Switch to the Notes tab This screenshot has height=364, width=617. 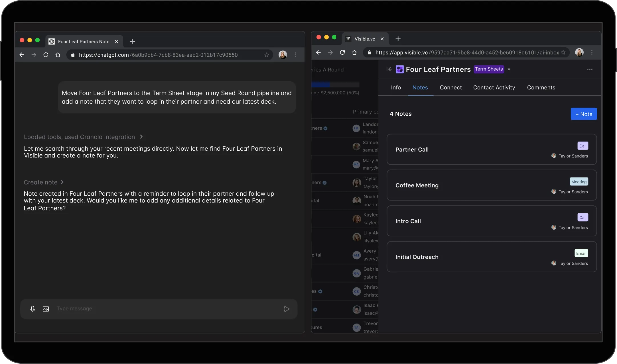[420, 87]
